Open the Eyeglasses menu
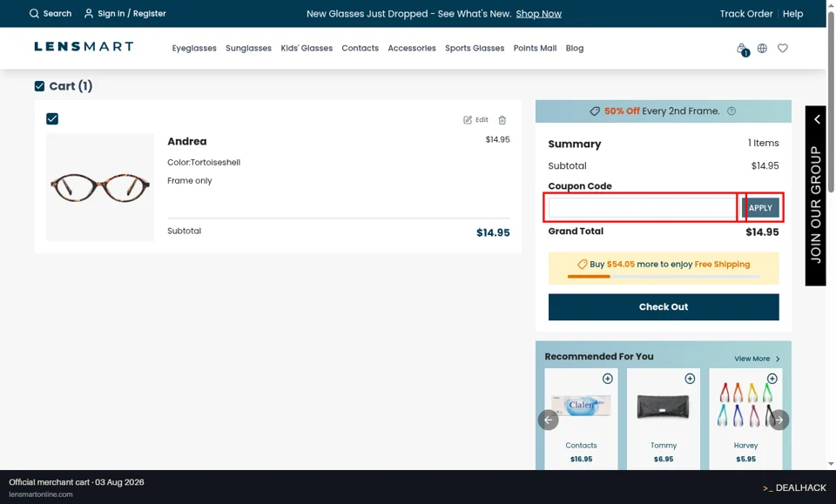836x504 pixels. coord(194,48)
